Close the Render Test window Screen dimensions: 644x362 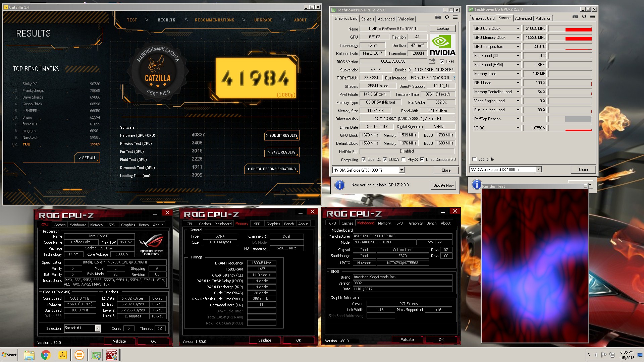(585, 186)
